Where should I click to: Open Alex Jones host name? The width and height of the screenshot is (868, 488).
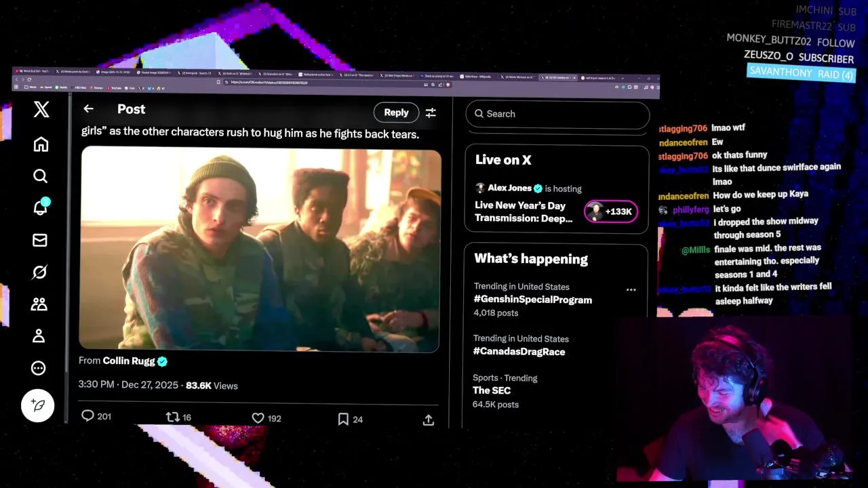[509, 188]
